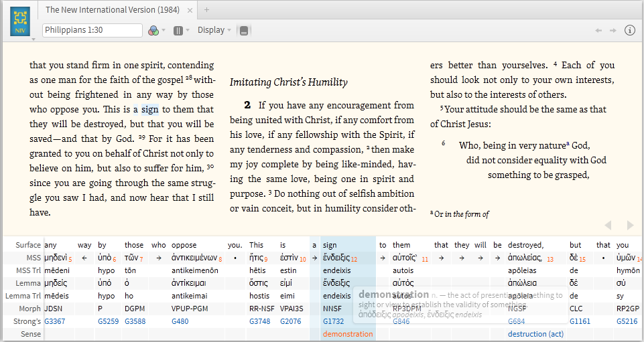Open the Display dropdown menu

point(214,30)
